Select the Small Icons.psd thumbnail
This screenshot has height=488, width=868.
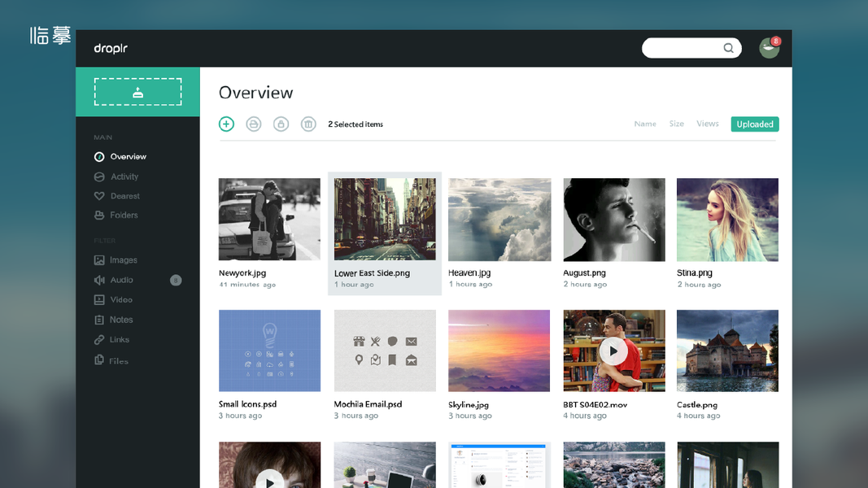click(x=269, y=351)
